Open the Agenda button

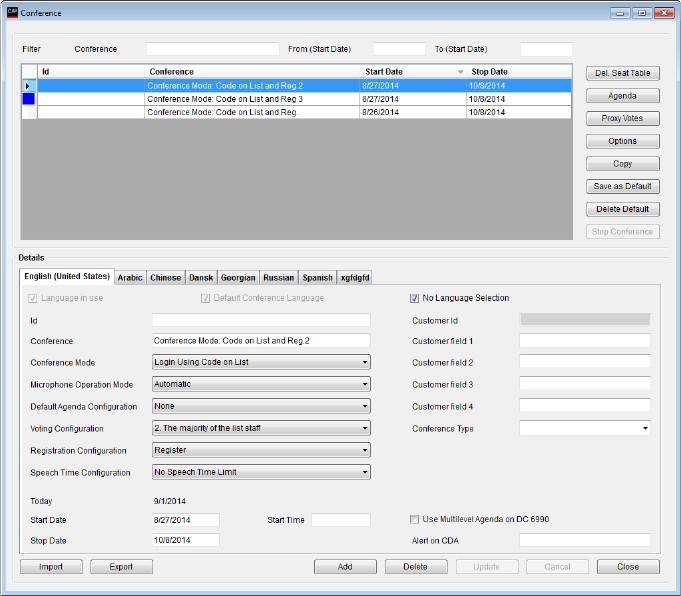622,96
